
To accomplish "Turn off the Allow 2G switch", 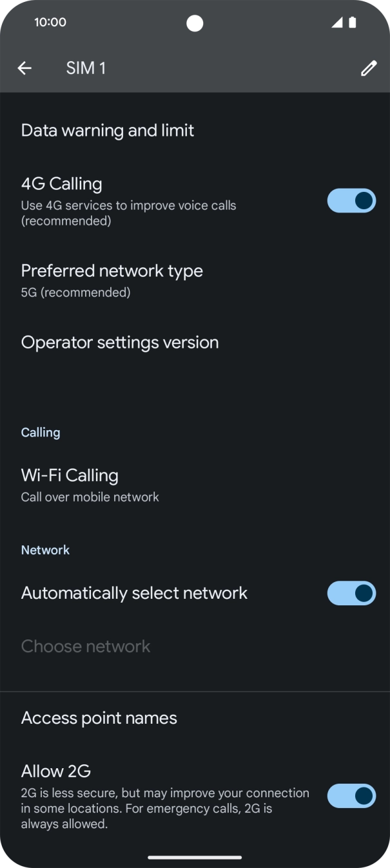I will 351,796.
